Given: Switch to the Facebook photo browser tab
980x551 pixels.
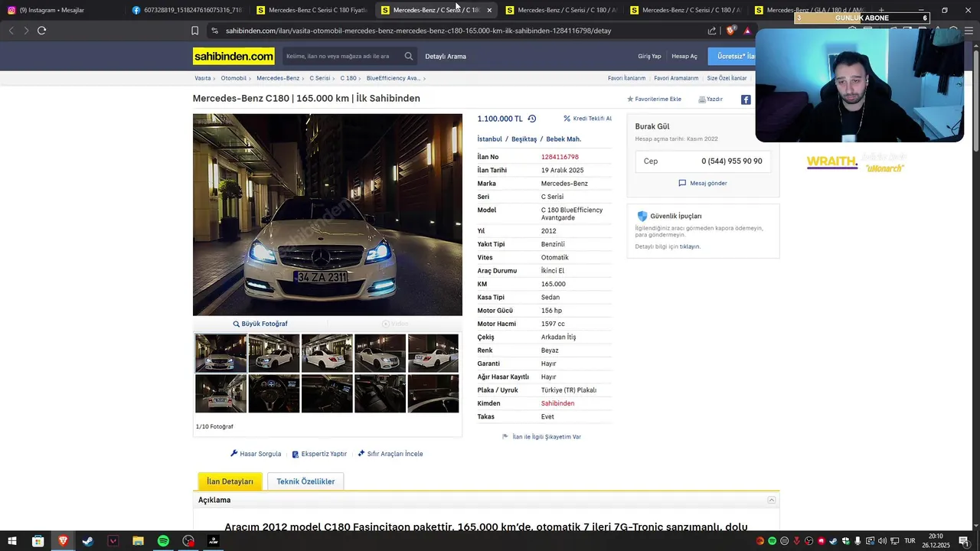Looking at the screenshot, I should pyautogui.click(x=188, y=10).
